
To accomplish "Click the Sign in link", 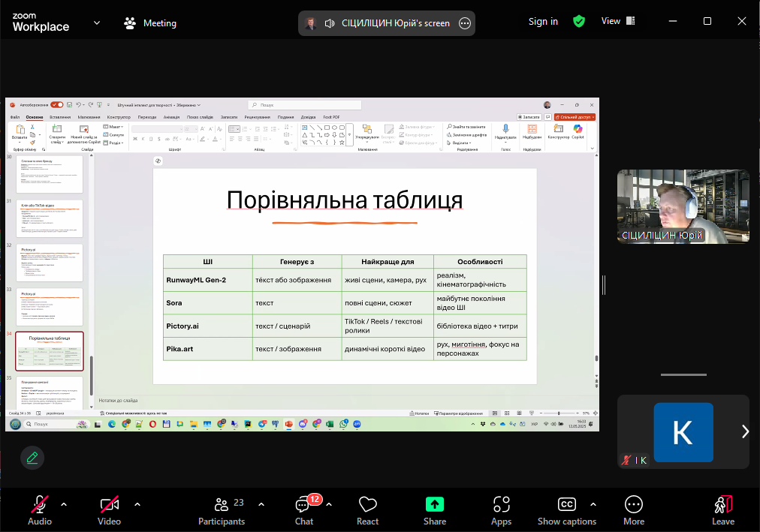I will pos(543,21).
